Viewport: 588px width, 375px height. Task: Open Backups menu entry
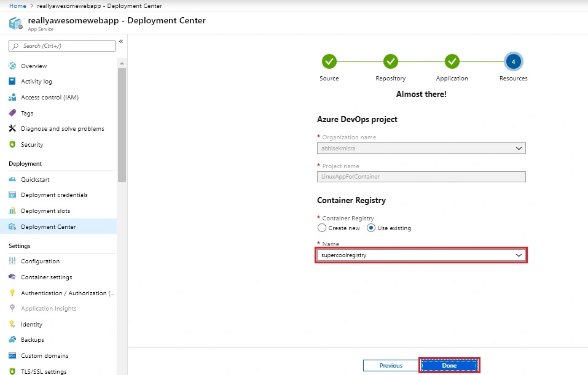[32, 340]
